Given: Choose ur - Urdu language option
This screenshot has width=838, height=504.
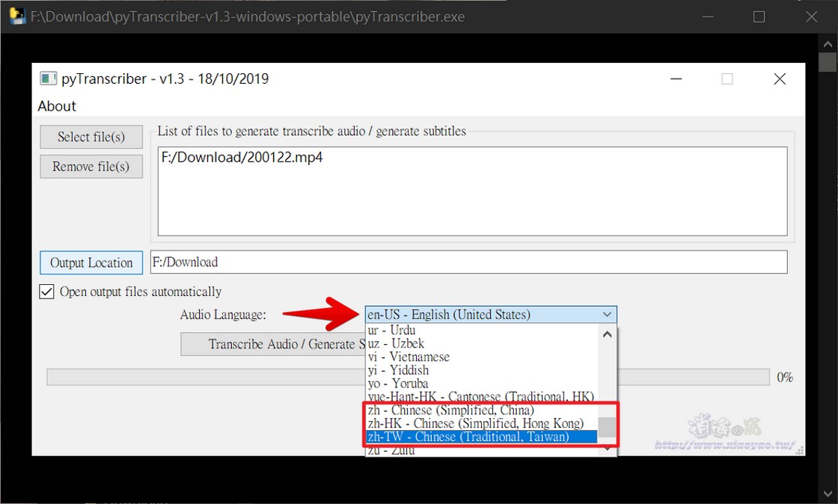Looking at the screenshot, I should tap(482, 330).
